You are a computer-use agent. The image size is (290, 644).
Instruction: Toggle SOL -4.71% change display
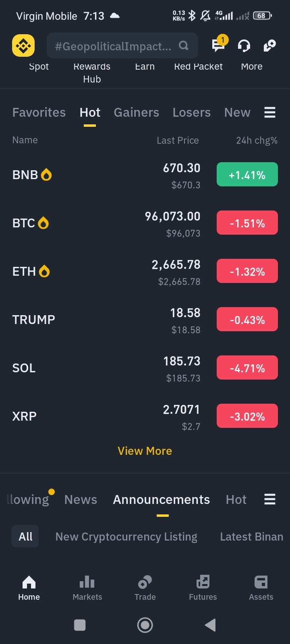point(247,368)
